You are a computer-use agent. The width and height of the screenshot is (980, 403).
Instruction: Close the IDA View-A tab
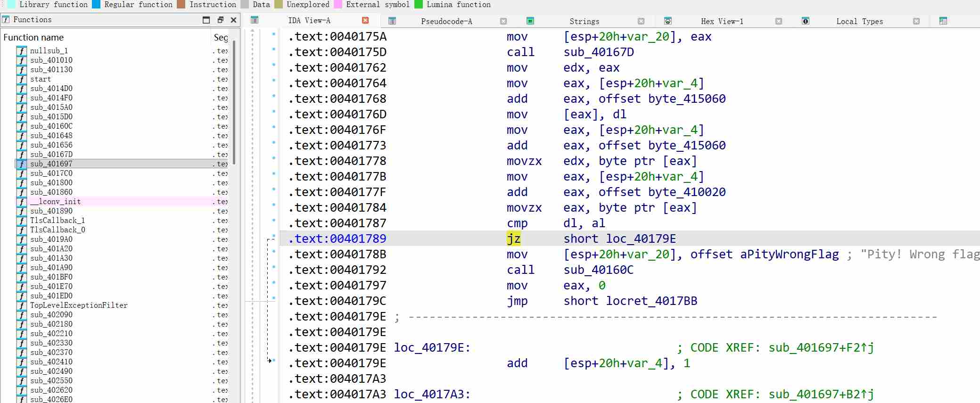[365, 20]
